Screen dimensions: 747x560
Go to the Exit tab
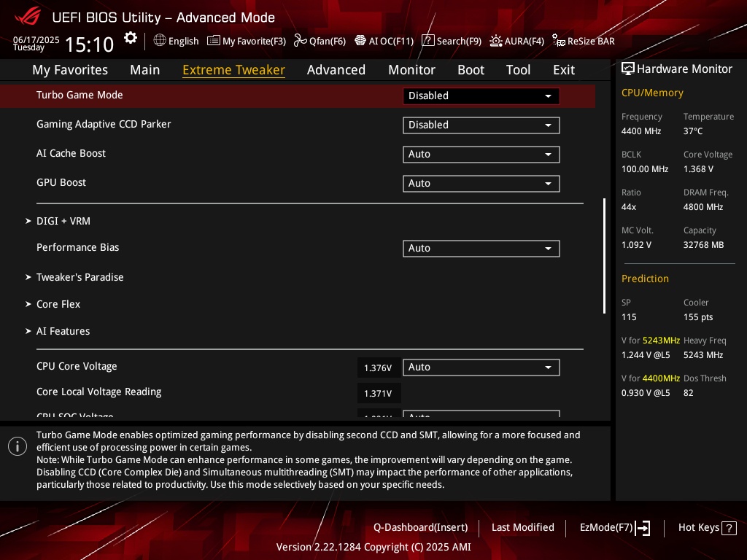tap(564, 70)
